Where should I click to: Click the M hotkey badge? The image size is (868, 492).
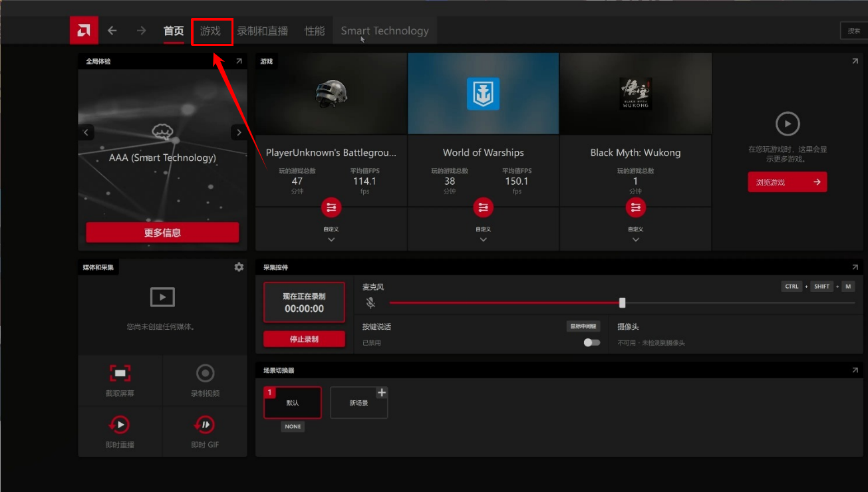pos(848,287)
